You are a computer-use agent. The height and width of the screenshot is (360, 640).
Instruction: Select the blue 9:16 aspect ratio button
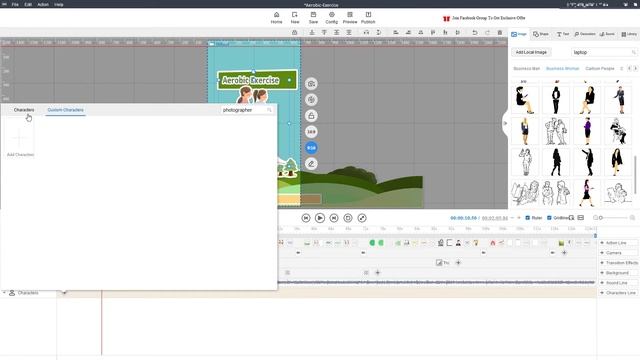(x=311, y=148)
